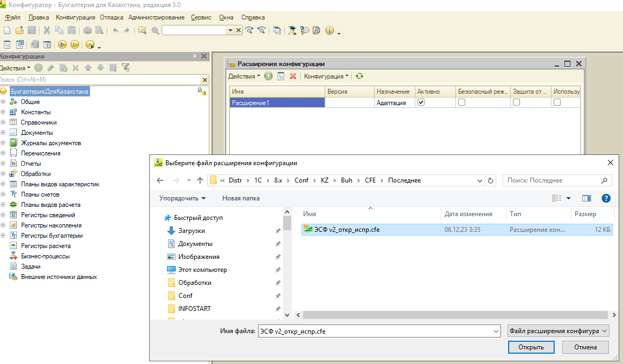The image size is (623, 364).
Task: Clear the Конфигурация tree search field
Action: point(205,80)
